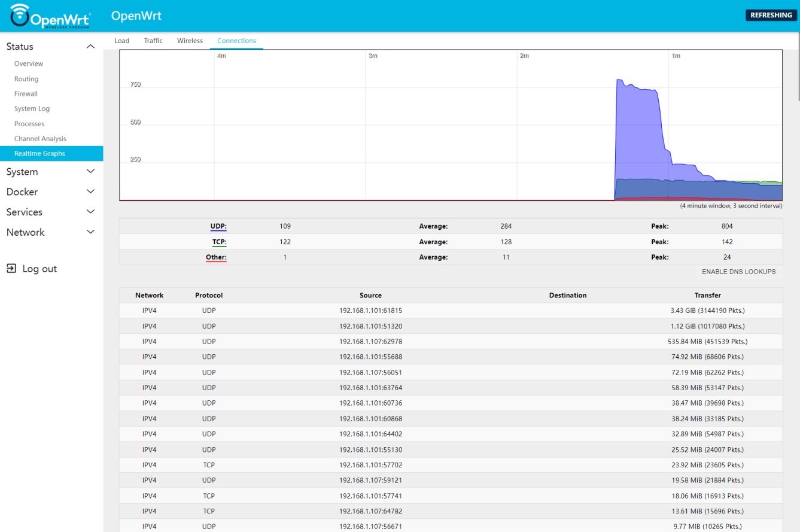Click the Refreshing status button
800x532 pixels.
[771, 16]
